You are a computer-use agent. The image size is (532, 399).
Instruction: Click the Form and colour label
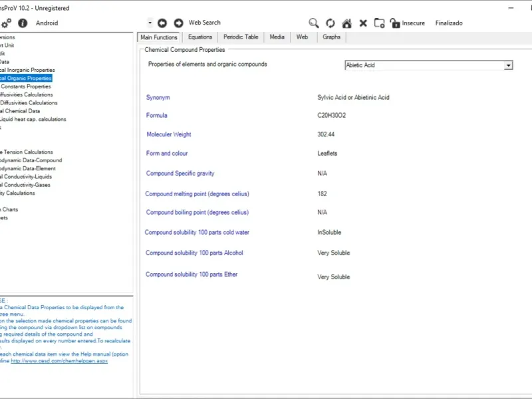click(167, 154)
